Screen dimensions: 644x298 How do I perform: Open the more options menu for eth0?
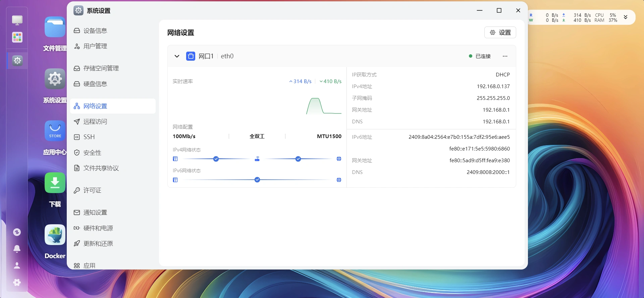(x=505, y=56)
